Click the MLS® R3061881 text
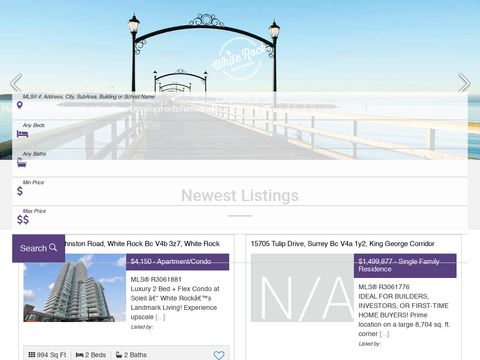This screenshot has width=480, height=360. (x=156, y=279)
